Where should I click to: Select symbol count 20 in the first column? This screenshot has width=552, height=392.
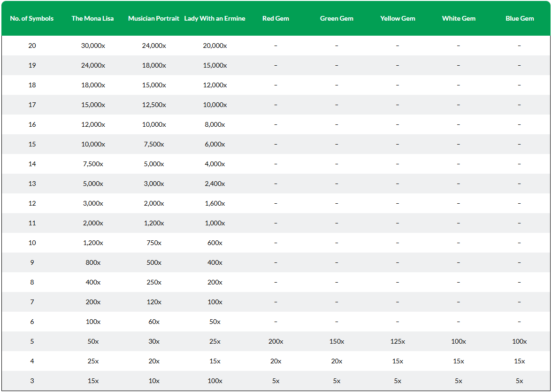click(x=32, y=46)
